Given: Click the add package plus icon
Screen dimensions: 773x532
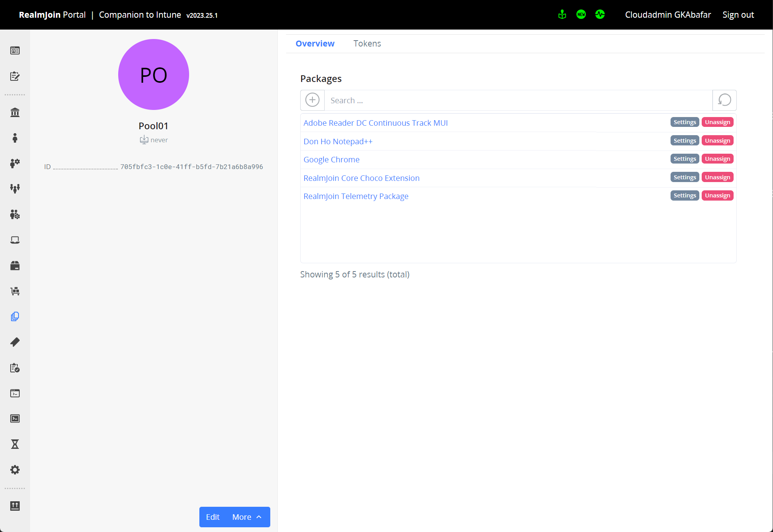Looking at the screenshot, I should pyautogui.click(x=312, y=100).
